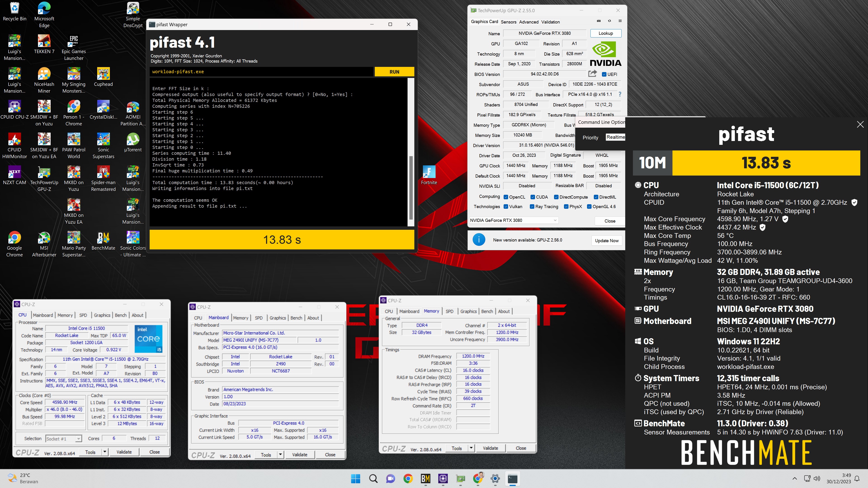
Task: Launch MSI Afterburner desktop shortcut
Action: click(x=44, y=244)
